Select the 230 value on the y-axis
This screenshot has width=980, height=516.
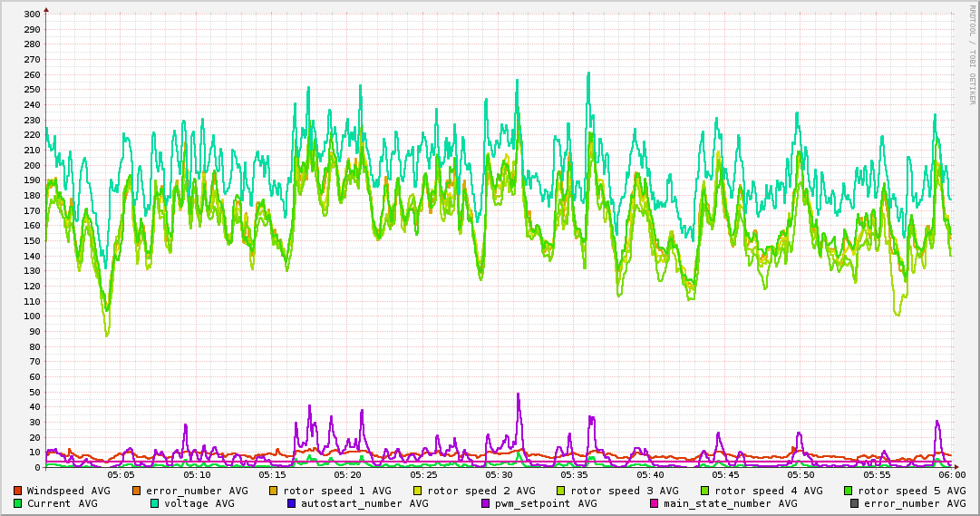tap(33, 120)
